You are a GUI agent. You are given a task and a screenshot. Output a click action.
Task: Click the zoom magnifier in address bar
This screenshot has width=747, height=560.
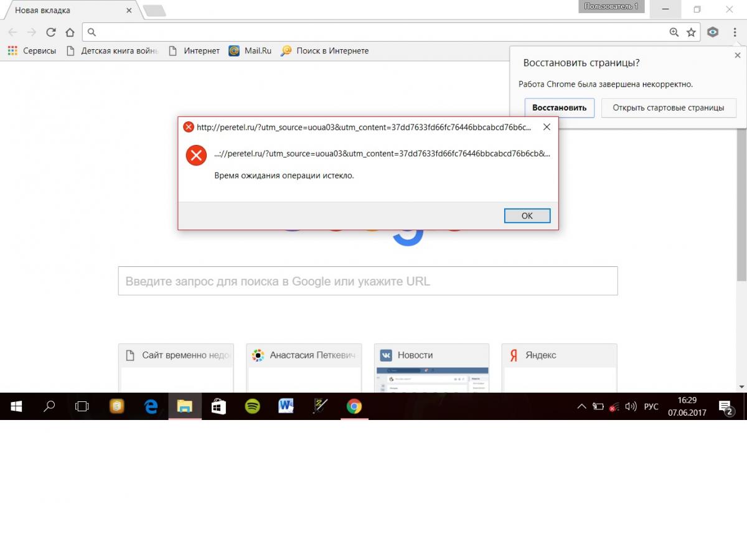[x=674, y=32]
